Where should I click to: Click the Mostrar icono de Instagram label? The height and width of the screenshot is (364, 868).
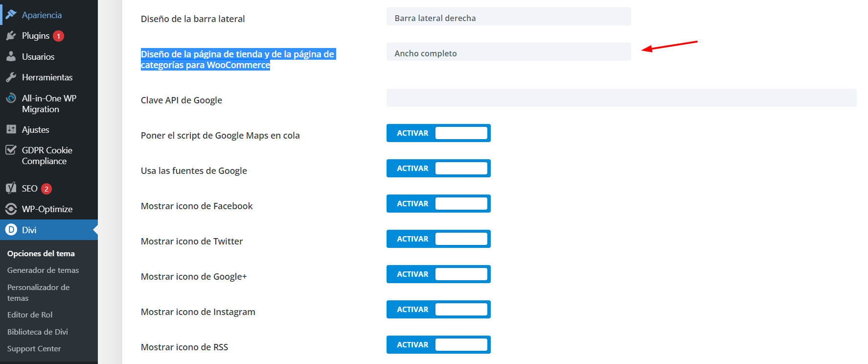tap(198, 312)
